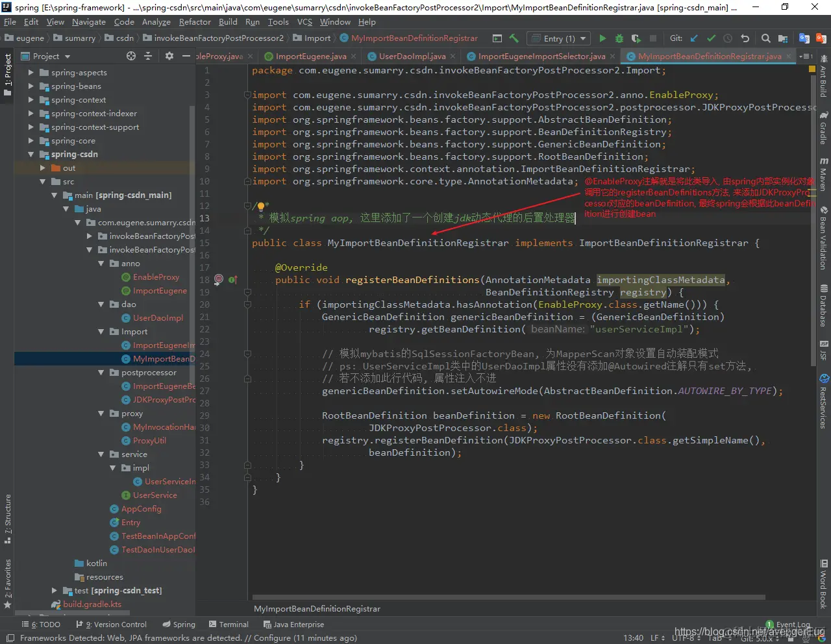Click Git update project arrow
Viewport: 831px width, 644px height.
(x=694, y=38)
